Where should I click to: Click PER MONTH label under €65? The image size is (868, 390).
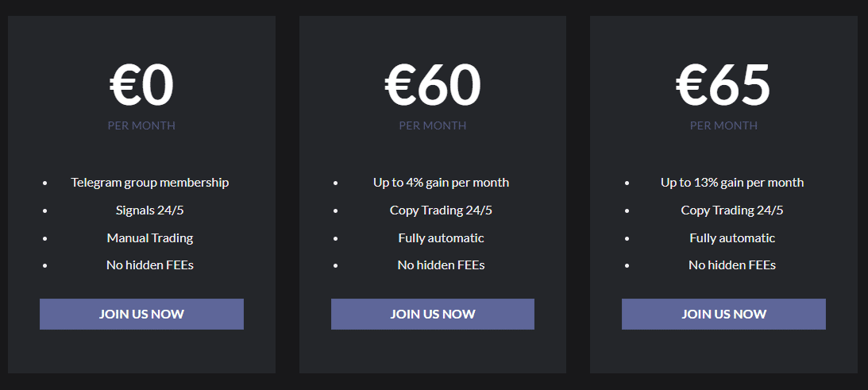723,125
